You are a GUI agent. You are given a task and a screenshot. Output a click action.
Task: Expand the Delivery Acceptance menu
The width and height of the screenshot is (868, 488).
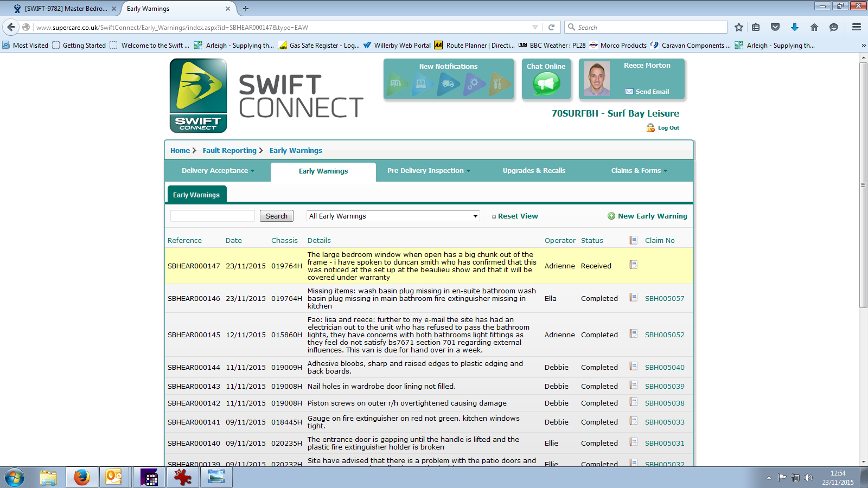[218, 171]
